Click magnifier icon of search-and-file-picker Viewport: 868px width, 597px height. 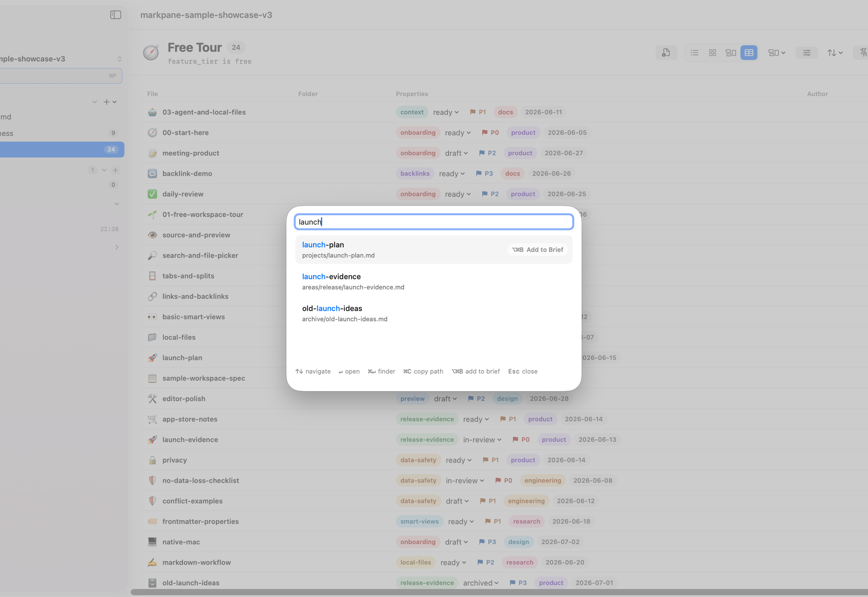coord(152,255)
